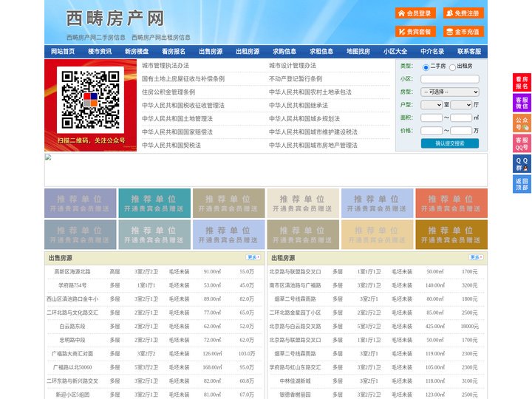Click the pink 客服QQ号 side icon

(522, 143)
